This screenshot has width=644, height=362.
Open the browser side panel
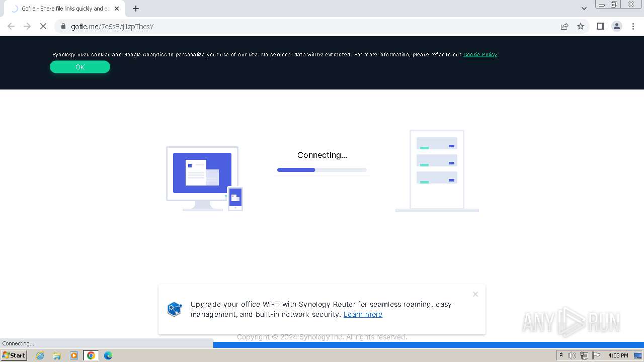click(x=600, y=26)
